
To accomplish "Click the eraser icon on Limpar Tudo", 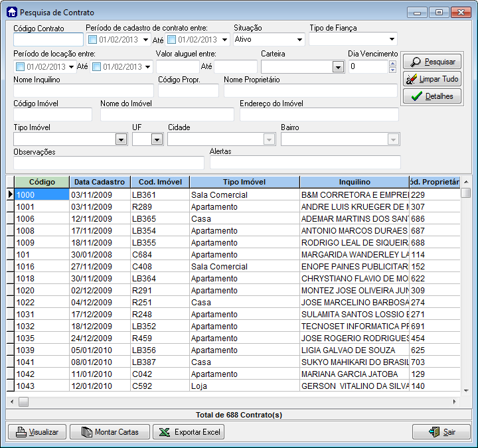I will click(x=412, y=79).
